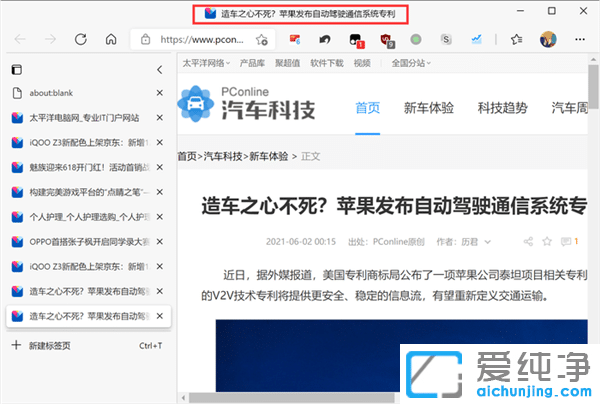
Task: Click breadcrumb 新车体验
Action: click(x=269, y=156)
